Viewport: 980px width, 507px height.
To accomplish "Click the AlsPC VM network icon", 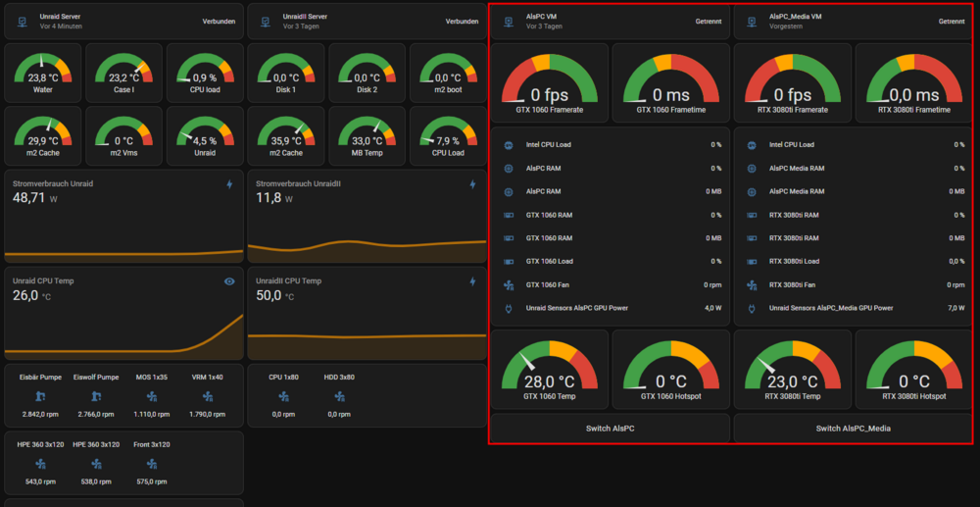I will [508, 22].
